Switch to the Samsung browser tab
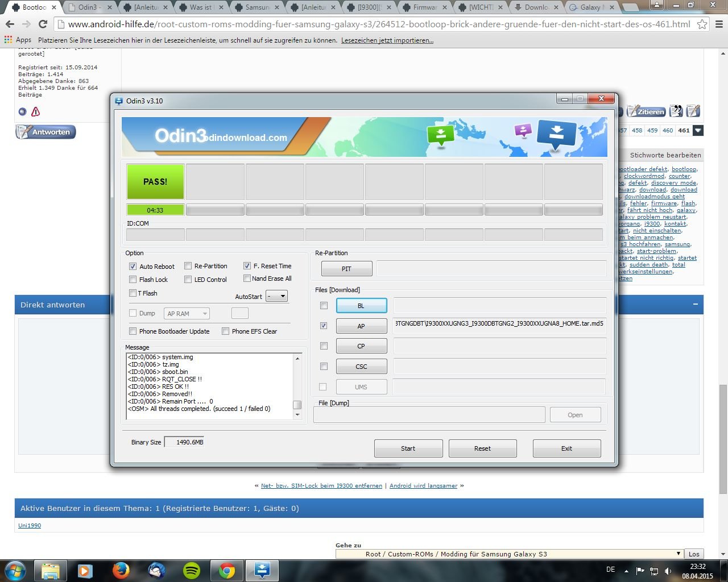 (258, 7)
